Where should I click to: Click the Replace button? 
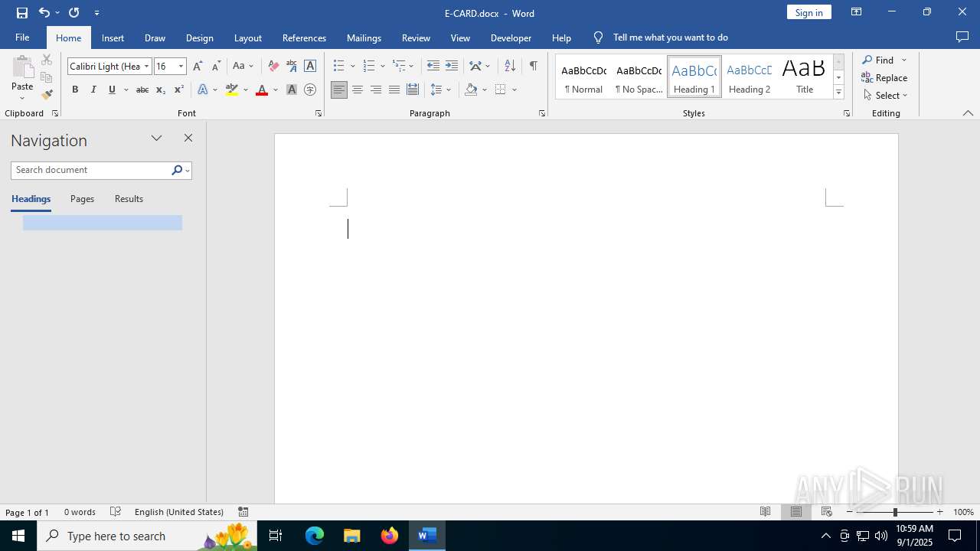[x=884, y=78]
